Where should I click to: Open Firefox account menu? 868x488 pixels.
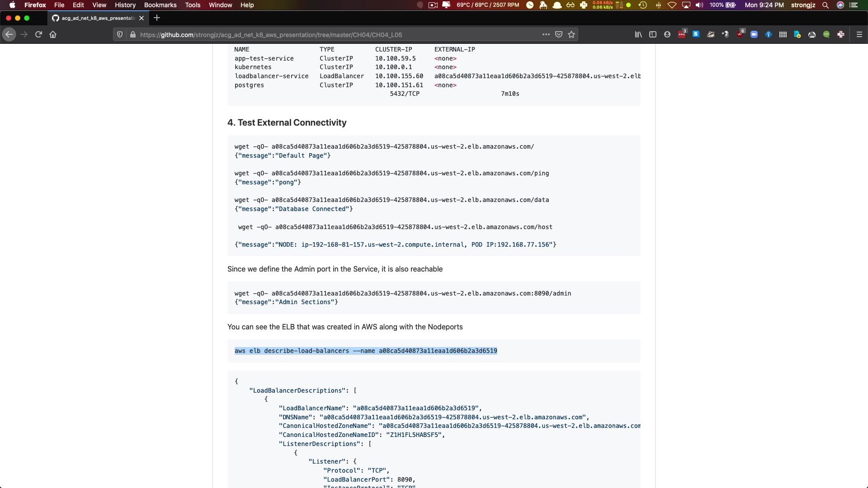(667, 34)
